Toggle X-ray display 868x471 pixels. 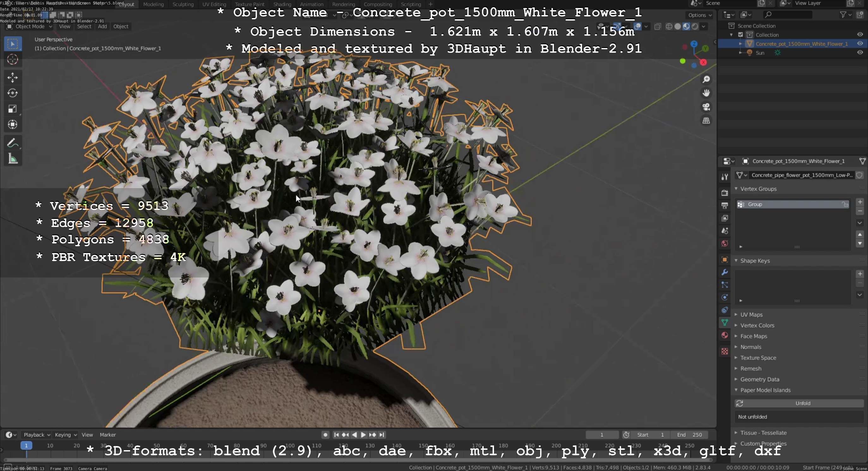(x=657, y=26)
